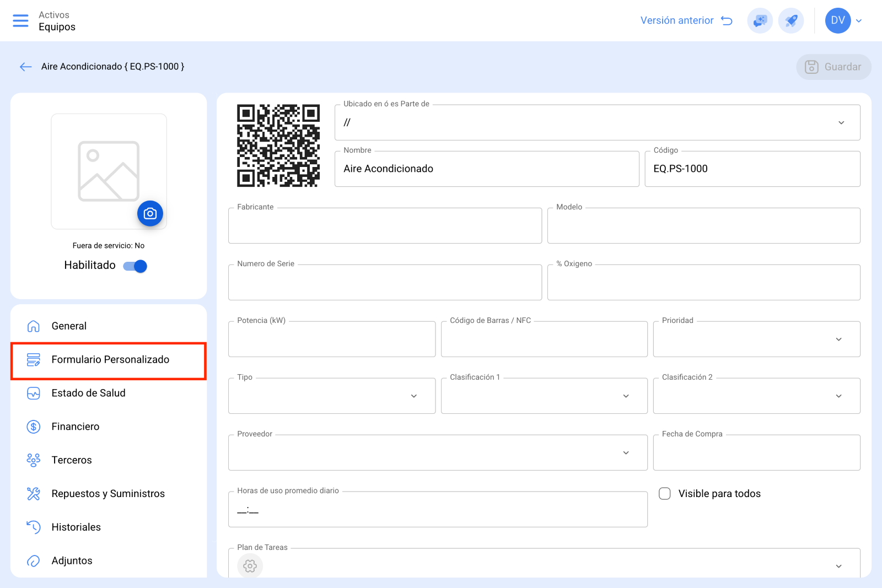Open Repuestos y Suministros section
The width and height of the screenshot is (882, 588).
(x=109, y=494)
